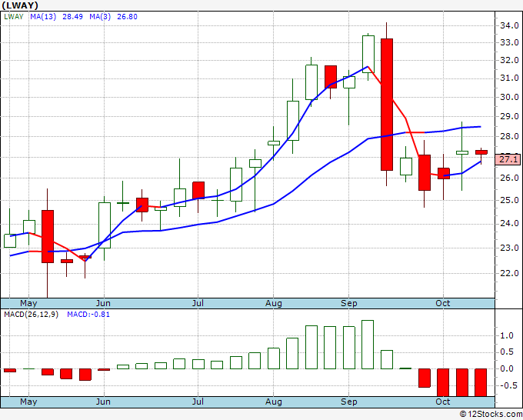Click the 33.0 price axis label
523x420 pixels.
click(509, 43)
